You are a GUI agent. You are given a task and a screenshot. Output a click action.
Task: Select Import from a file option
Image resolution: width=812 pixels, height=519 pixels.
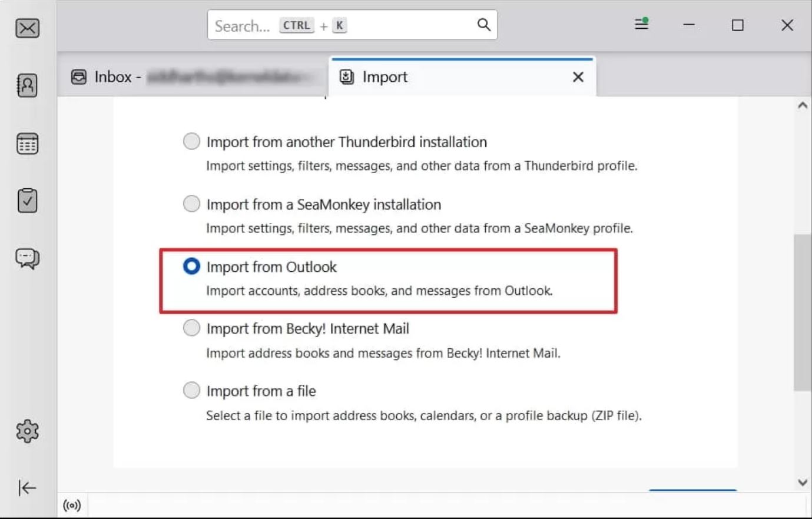(x=191, y=390)
